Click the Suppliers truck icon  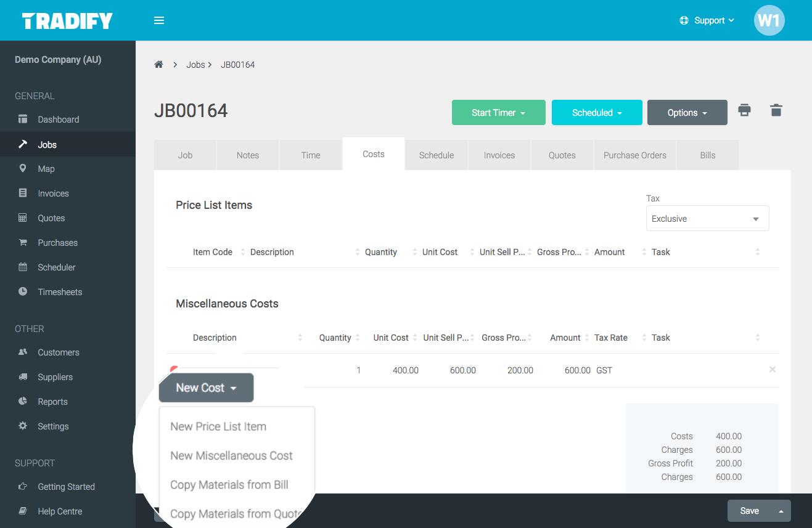[23, 376]
